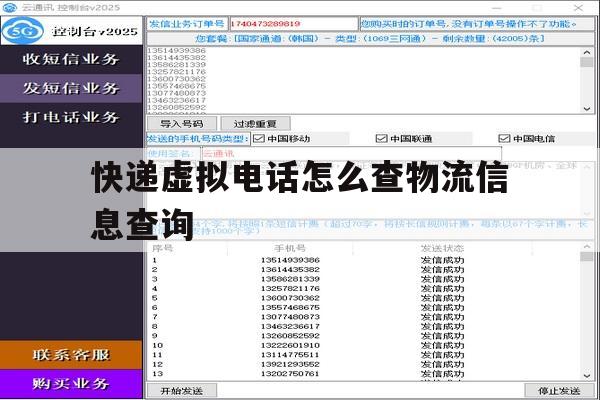
Task: Click the 使用签名 input field
Action: coord(351,154)
